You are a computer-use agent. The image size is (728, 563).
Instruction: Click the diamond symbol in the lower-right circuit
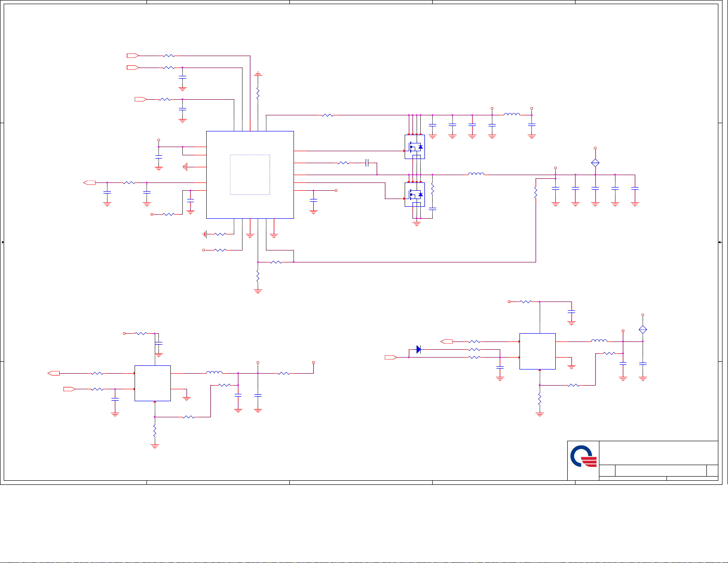[x=643, y=330]
